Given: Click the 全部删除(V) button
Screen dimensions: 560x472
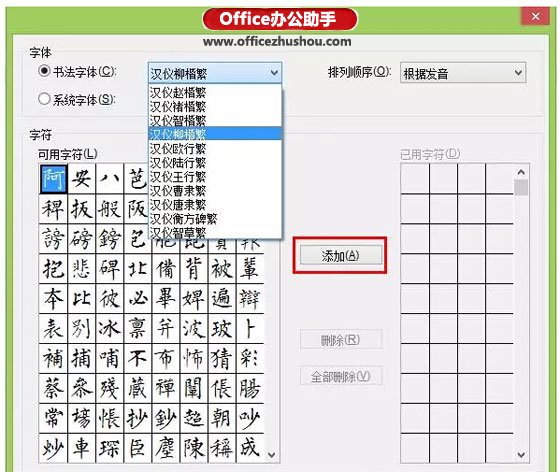Looking at the screenshot, I should (340, 376).
